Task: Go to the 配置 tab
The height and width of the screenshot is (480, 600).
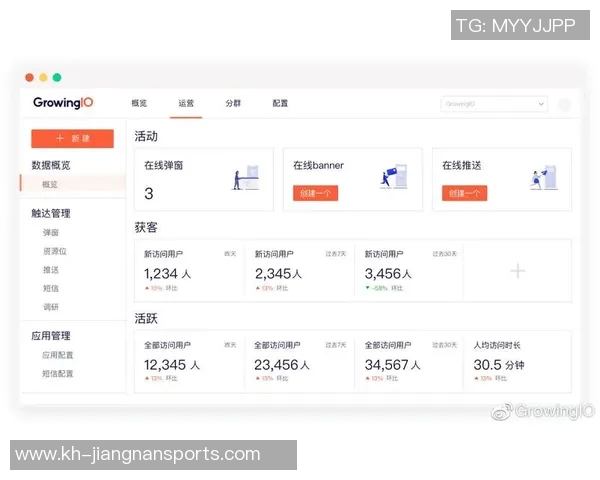Action: click(280, 103)
